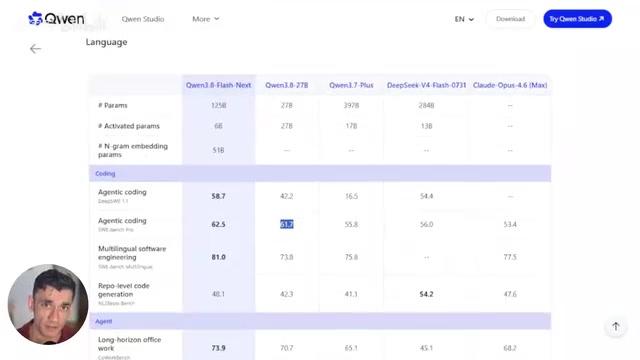Image resolution: width=640 pixels, height=360 pixels.
Task: Click the # Params row label
Action: [113, 105]
